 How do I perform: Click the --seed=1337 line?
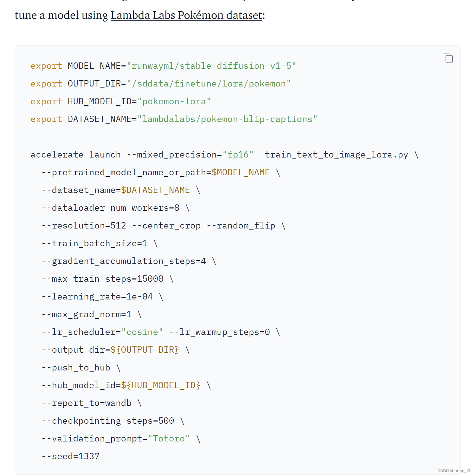tap(70, 456)
